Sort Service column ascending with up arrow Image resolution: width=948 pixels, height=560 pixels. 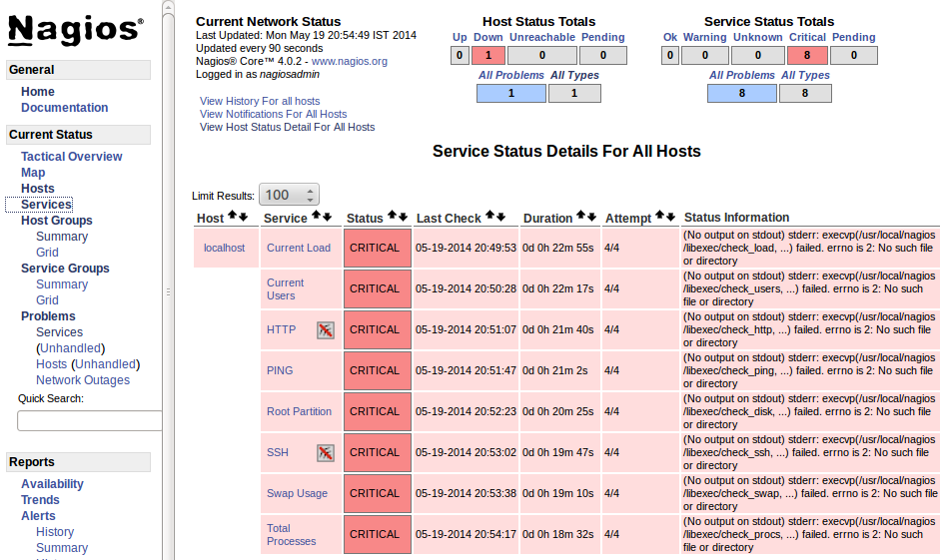point(316,216)
